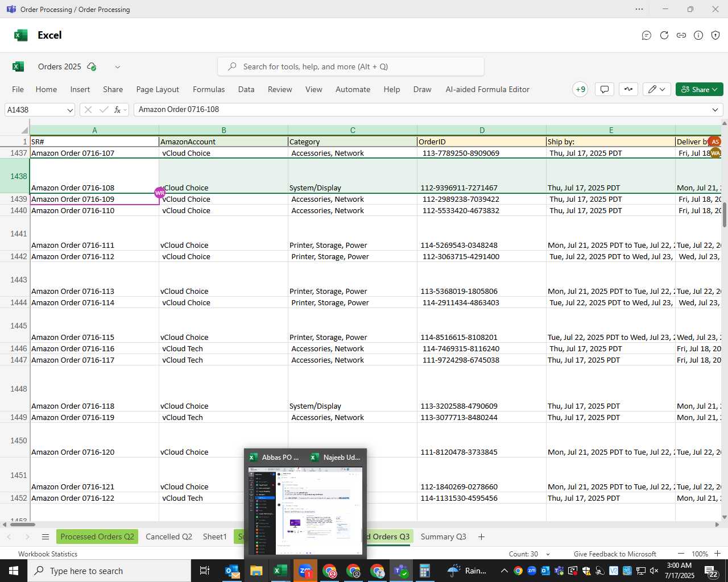Select the Abbas PO Excel window preview

[x=275, y=457]
